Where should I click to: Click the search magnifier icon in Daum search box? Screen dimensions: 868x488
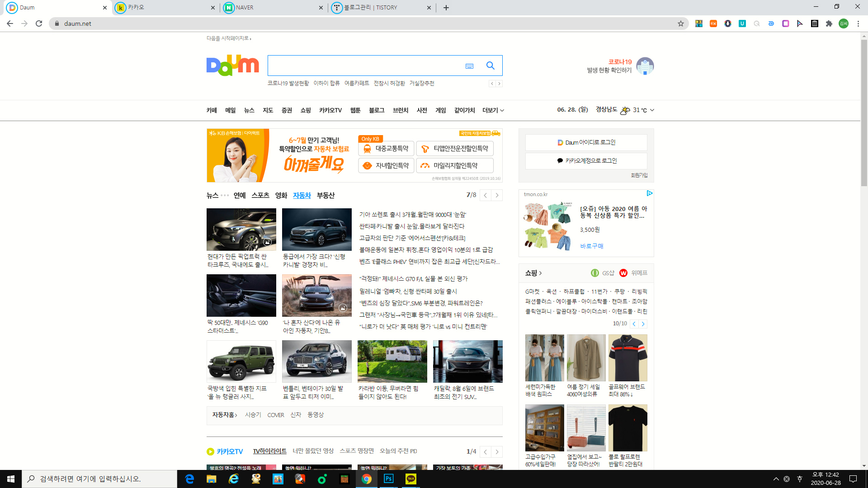[490, 66]
